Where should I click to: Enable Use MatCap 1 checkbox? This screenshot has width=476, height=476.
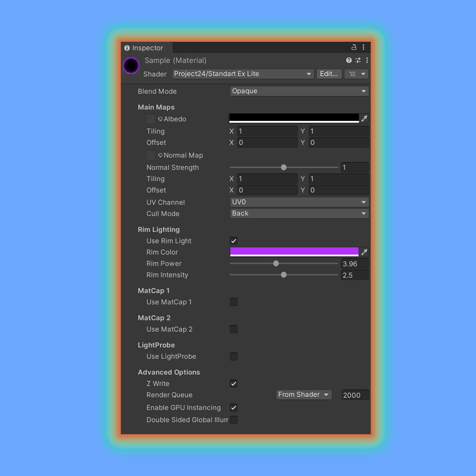click(x=233, y=302)
